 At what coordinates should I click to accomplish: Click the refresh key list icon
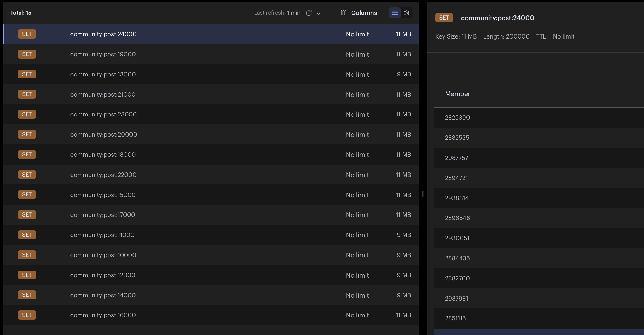[x=309, y=13]
